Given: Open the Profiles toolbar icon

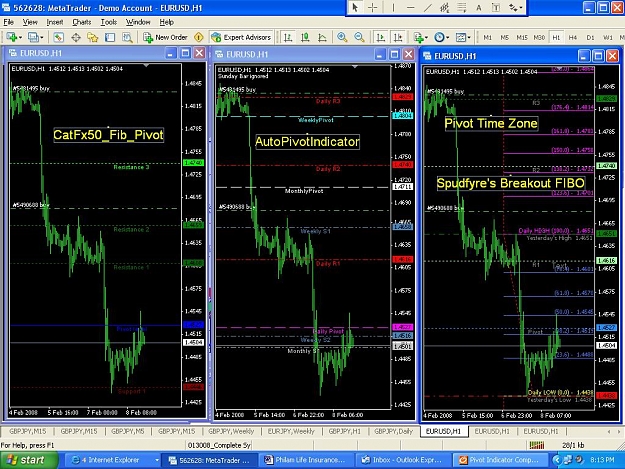Looking at the screenshot, I should 33,37.
